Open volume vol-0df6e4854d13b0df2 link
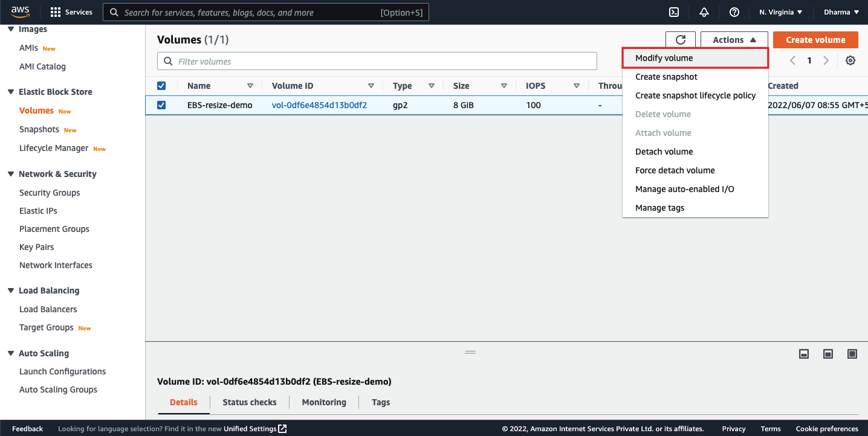Image resolution: width=868 pixels, height=436 pixels. [x=319, y=105]
